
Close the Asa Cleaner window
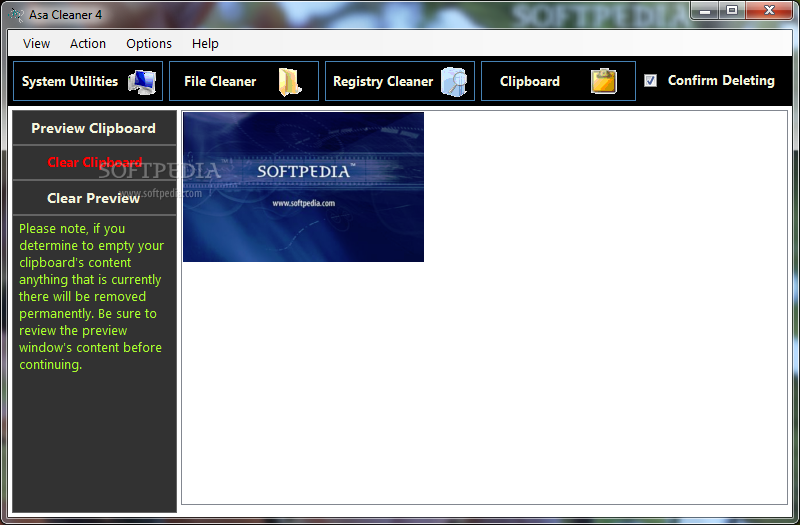point(769,11)
